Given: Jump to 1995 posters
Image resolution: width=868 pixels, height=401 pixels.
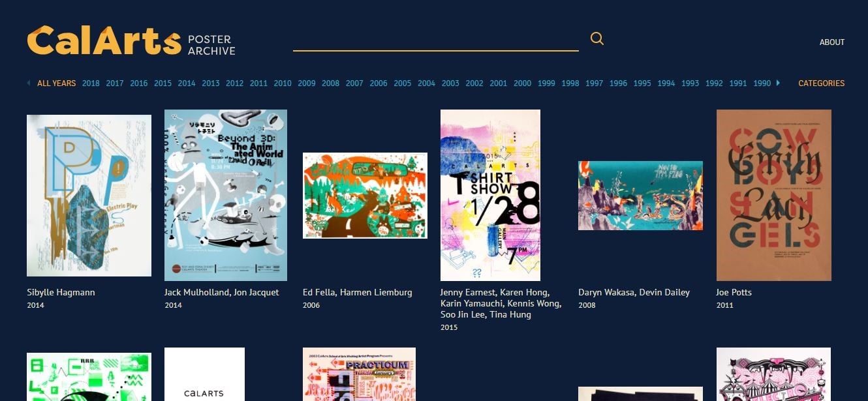Looking at the screenshot, I should pos(642,83).
